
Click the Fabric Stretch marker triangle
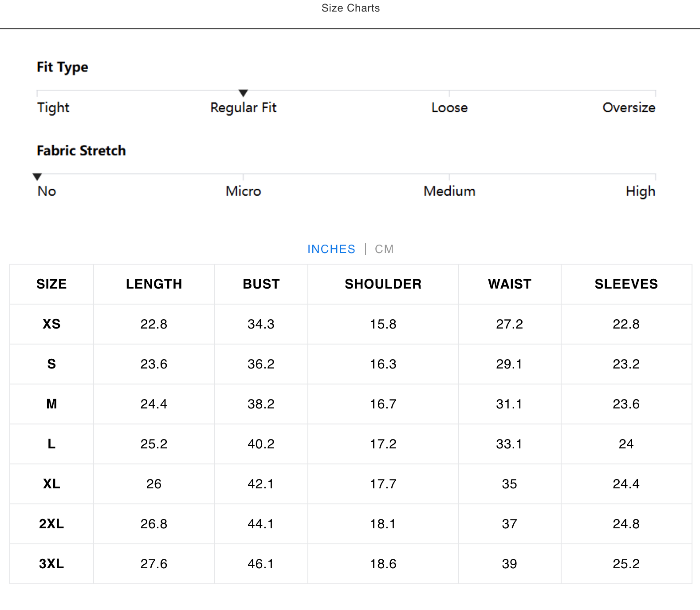click(37, 177)
